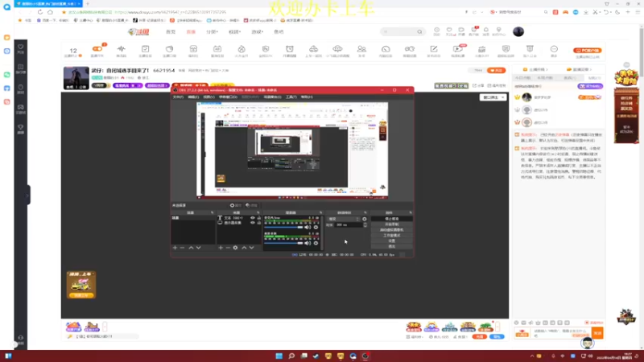
Task: Open transition properties gear in OBS transitions dock
Action: click(x=365, y=219)
